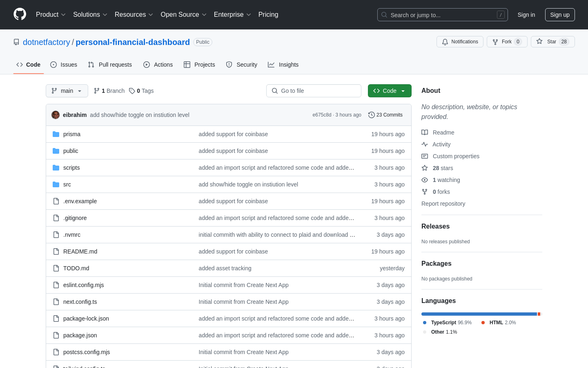Expand the Solutions menu

coord(90,14)
